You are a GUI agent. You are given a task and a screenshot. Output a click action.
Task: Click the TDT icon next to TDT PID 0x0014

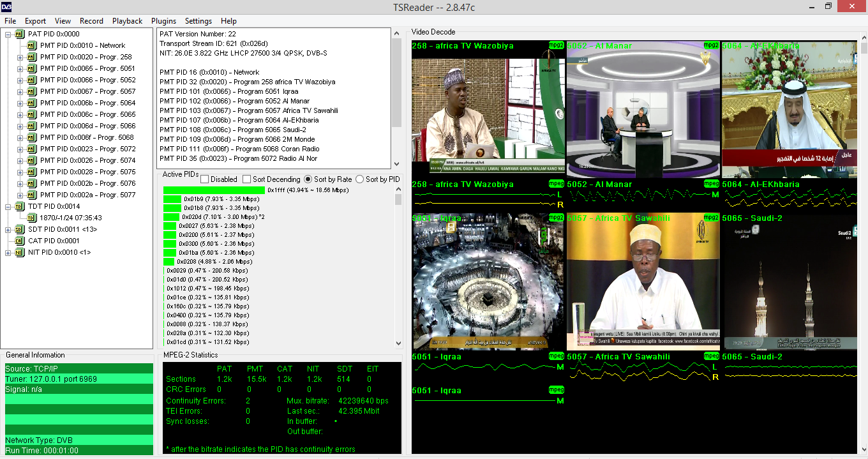click(x=19, y=206)
